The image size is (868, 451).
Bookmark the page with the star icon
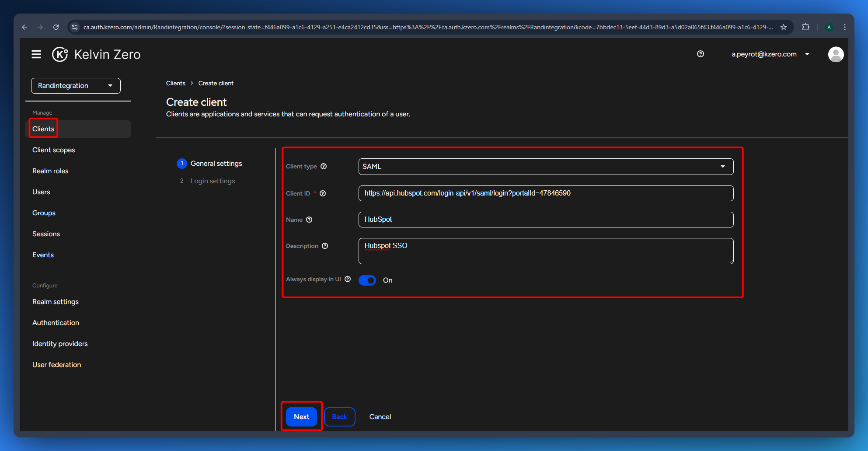point(784,27)
